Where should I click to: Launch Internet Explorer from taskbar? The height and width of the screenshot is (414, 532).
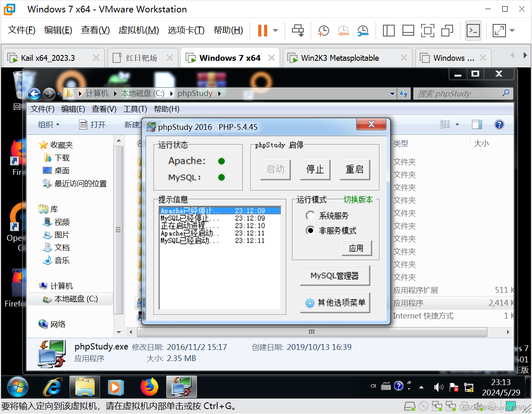click(x=53, y=387)
